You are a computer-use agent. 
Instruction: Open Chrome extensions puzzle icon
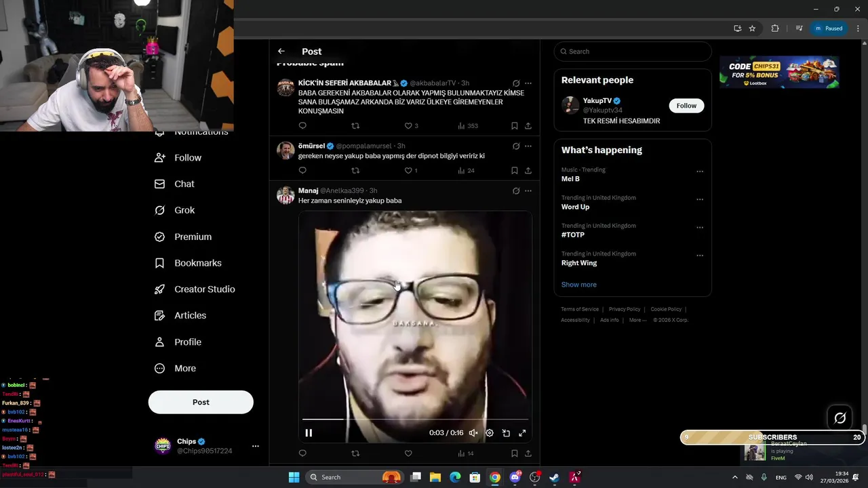(775, 28)
